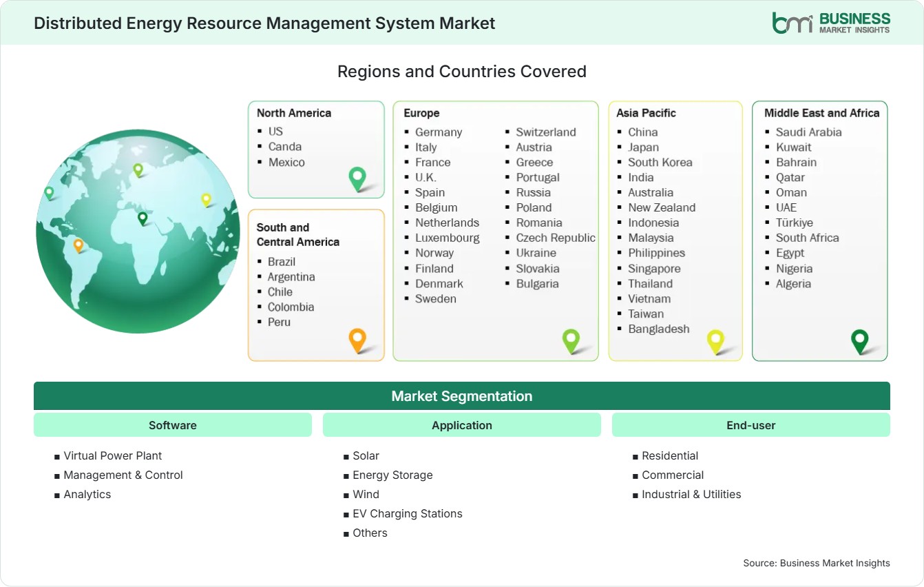Viewport: 924px width, 587px height.
Task: Select 'Saudi Arabia' in the Middle East list
Action: pos(809,132)
